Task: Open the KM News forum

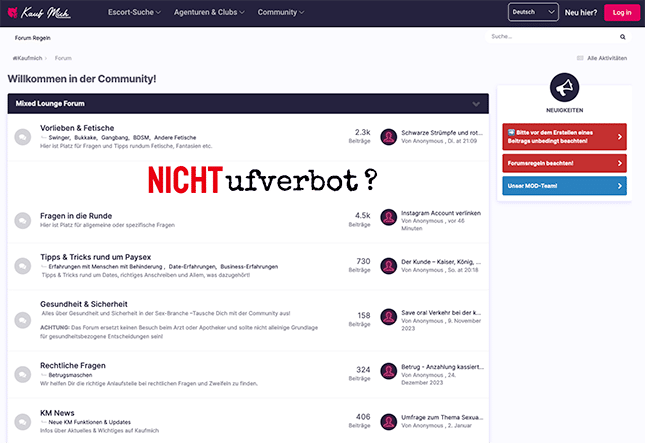Action: click(57, 413)
